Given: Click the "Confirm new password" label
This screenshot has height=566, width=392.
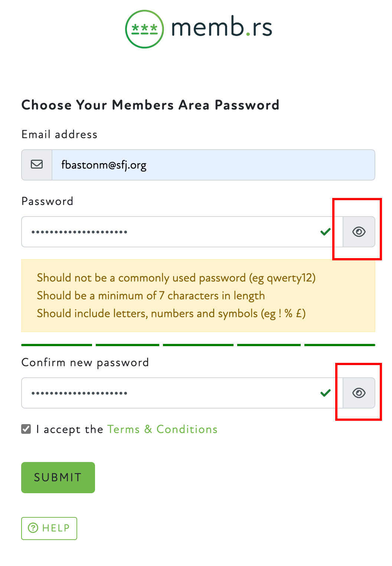Looking at the screenshot, I should point(85,362).
